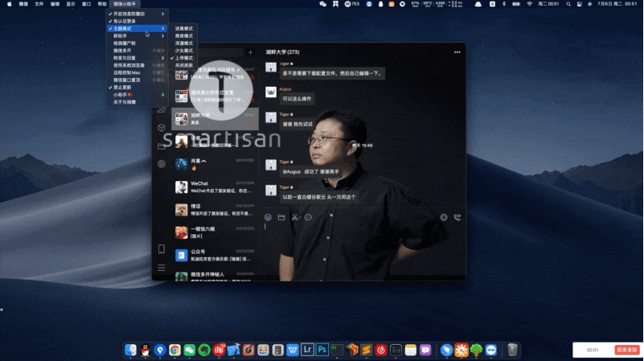Choose 使用系统浏览器 from the menu
The width and height of the screenshot is (644, 361).
[137, 65]
